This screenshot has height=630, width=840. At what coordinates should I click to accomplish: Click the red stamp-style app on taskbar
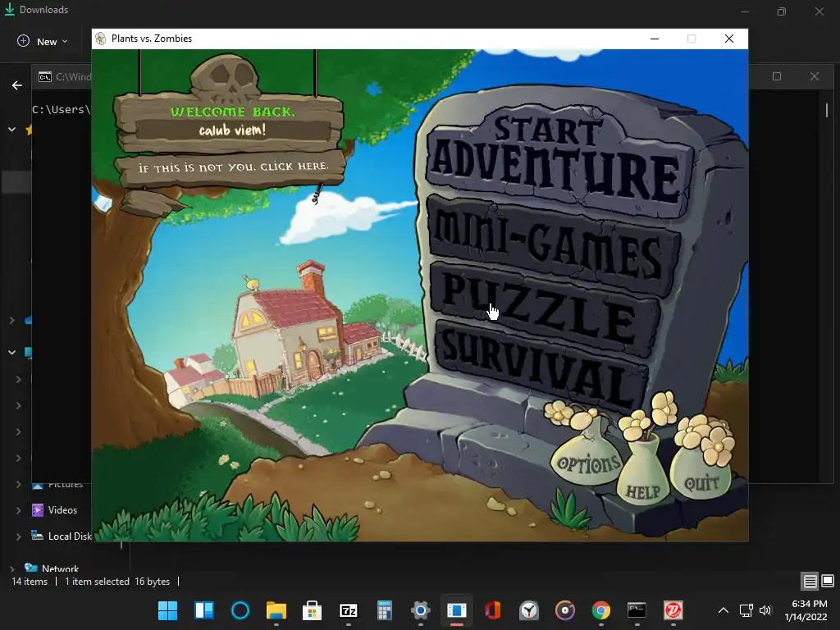(673, 610)
